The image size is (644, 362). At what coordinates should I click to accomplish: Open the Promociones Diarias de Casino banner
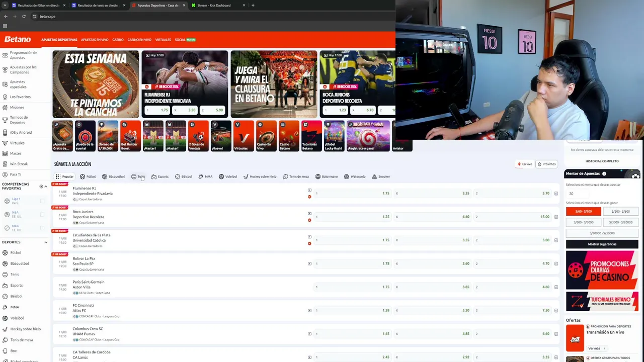pos(602,270)
